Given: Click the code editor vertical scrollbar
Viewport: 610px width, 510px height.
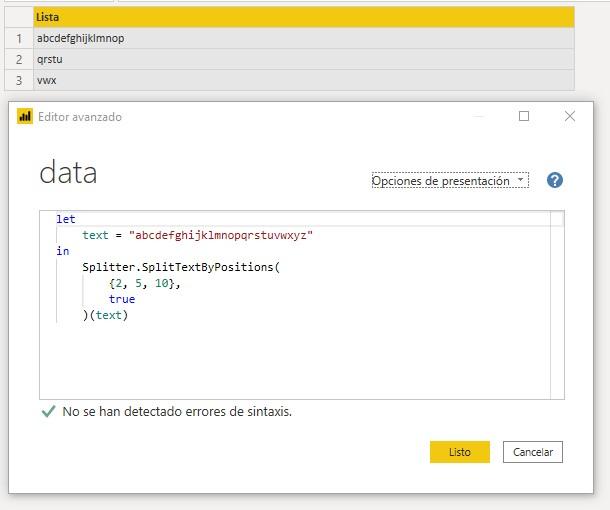Looking at the screenshot, I should tap(557, 300).
